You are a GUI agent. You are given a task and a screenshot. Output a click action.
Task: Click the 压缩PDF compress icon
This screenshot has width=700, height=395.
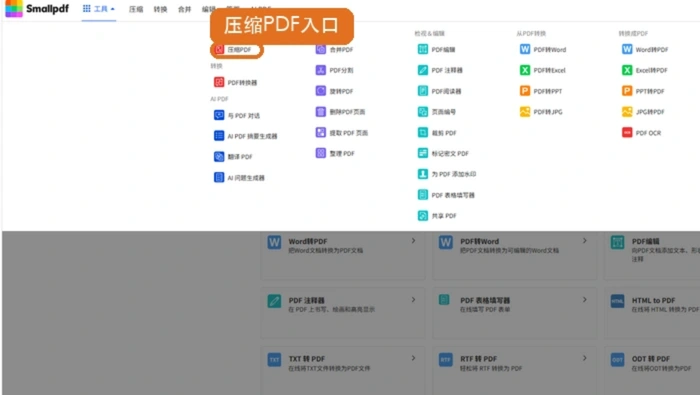click(219, 50)
